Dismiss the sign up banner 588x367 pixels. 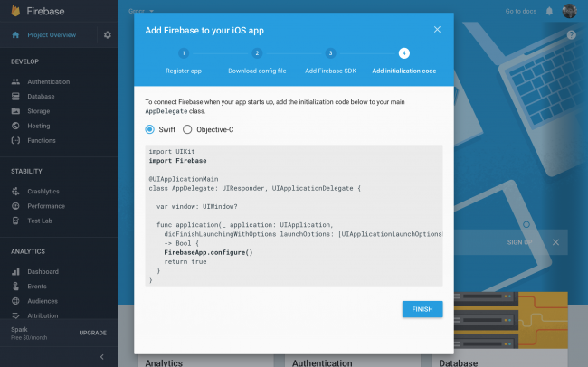click(555, 242)
